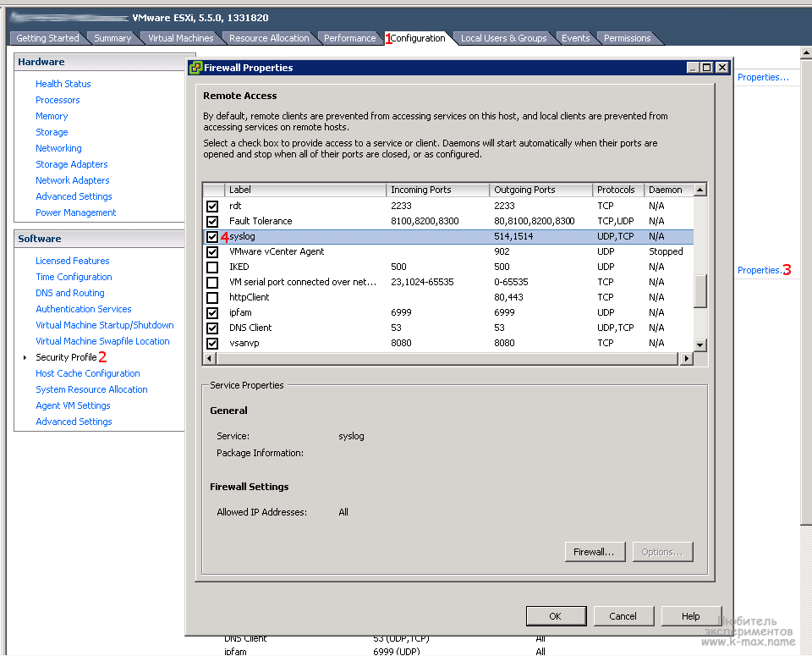Switch to the Summary tab
The image size is (812, 656).
112,38
